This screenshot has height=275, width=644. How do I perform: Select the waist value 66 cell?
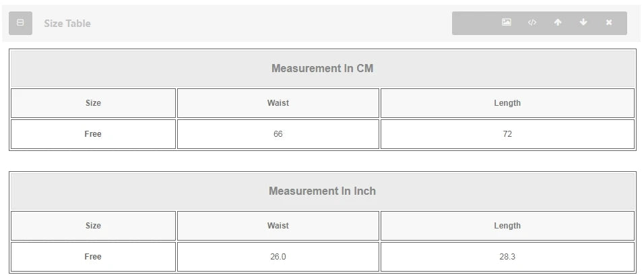point(278,134)
